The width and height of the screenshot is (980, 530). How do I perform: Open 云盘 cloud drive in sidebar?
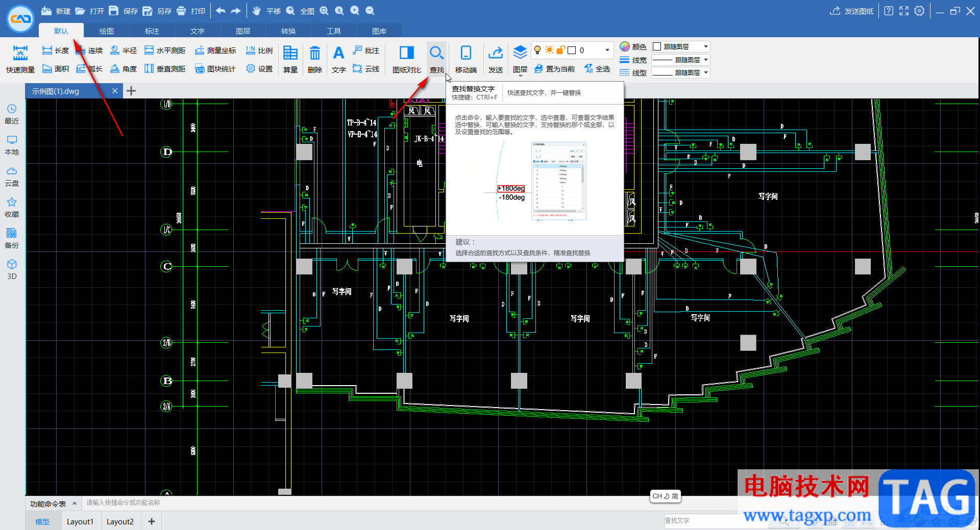pos(12,176)
